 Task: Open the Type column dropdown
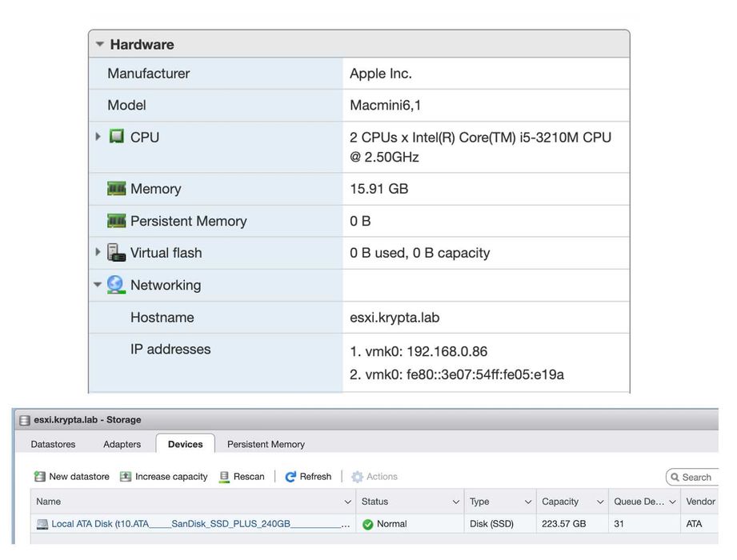pyautogui.click(x=528, y=502)
